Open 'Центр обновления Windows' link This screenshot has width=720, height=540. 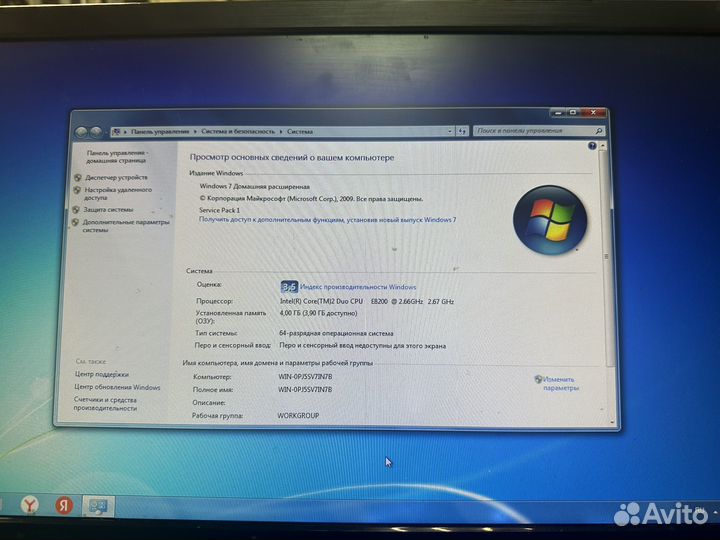coord(117,387)
